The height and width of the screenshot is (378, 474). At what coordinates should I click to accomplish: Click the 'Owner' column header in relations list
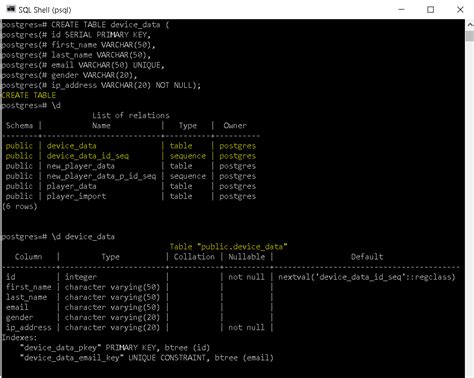coord(235,126)
